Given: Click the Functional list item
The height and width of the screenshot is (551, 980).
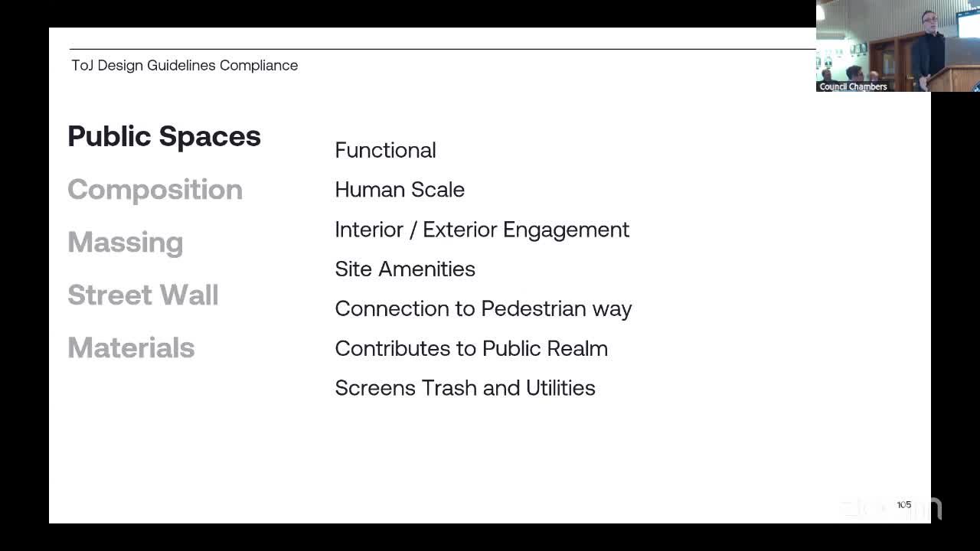Looking at the screenshot, I should pyautogui.click(x=385, y=150).
